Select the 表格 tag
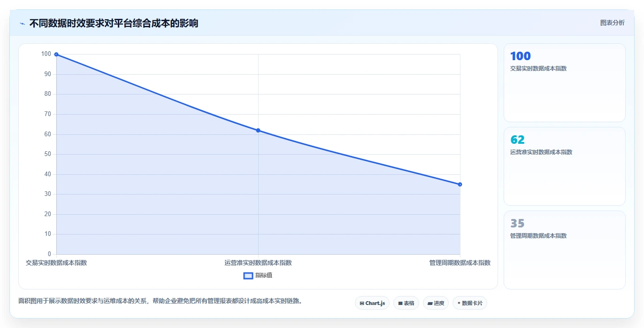Image resolution: width=644 pixels, height=328 pixels. tap(406, 303)
